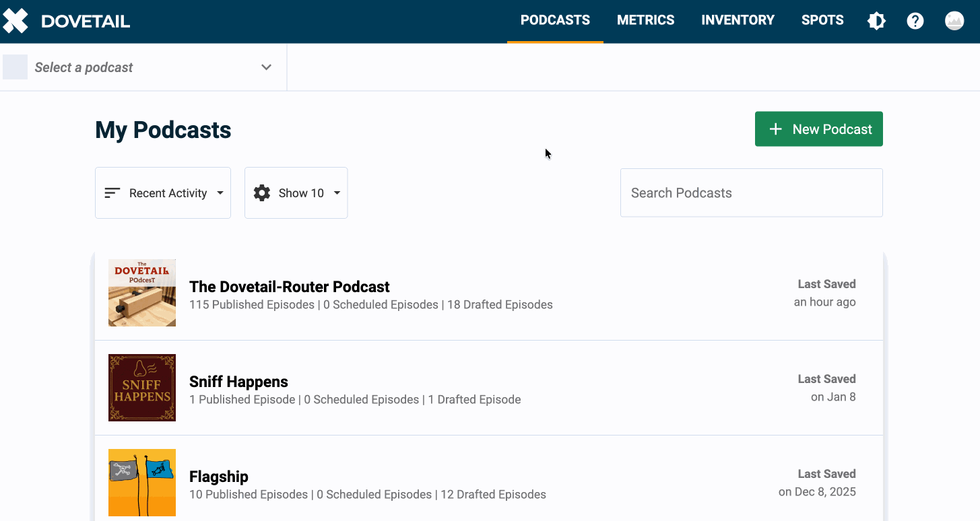Select the Podcasts tab
This screenshot has width=980, height=521.
(x=555, y=20)
